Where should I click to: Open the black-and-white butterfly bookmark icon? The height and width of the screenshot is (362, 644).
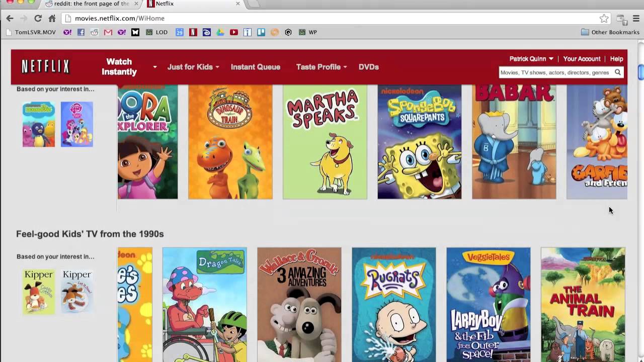[x=135, y=32]
